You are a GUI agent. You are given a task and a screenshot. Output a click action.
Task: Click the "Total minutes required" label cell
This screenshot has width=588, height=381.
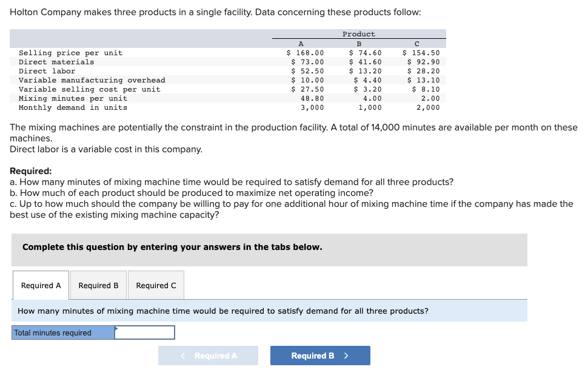[63, 332]
